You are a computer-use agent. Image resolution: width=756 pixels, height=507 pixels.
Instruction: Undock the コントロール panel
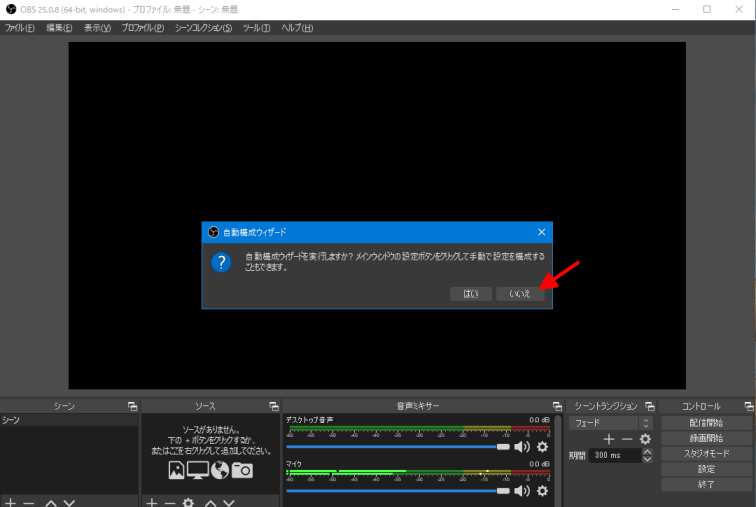click(x=748, y=406)
